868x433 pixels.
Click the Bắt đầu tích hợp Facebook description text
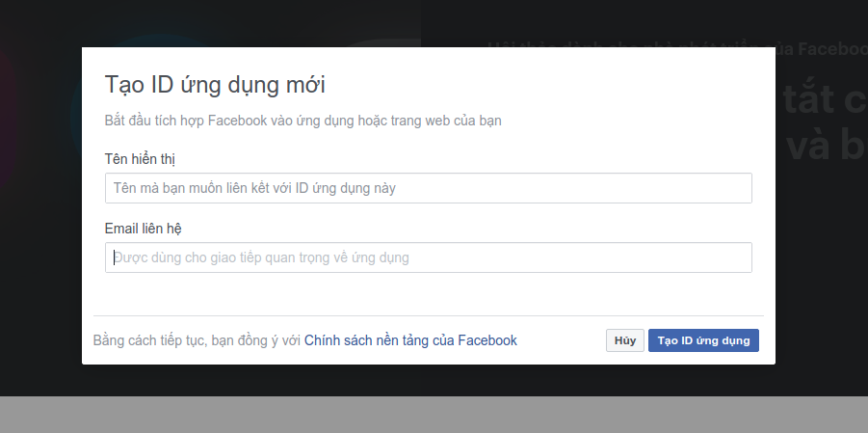tap(302, 121)
